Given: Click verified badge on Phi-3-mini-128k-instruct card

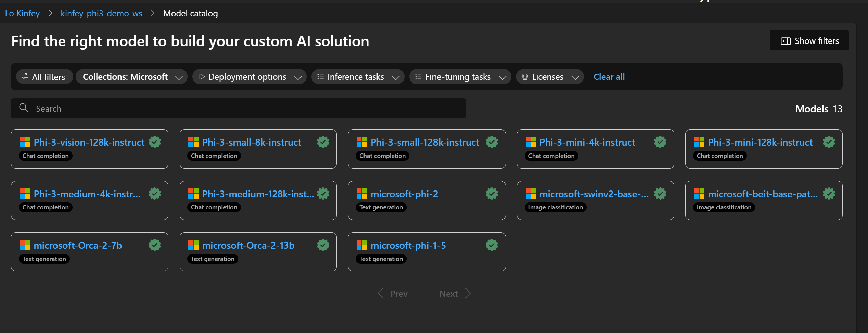Looking at the screenshot, I should pos(829,142).
